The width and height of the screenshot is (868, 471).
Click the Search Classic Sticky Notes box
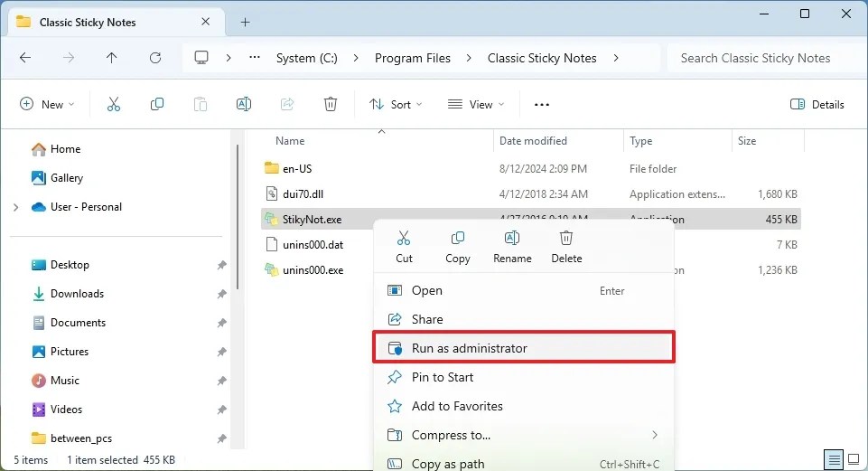pos(764,58)
